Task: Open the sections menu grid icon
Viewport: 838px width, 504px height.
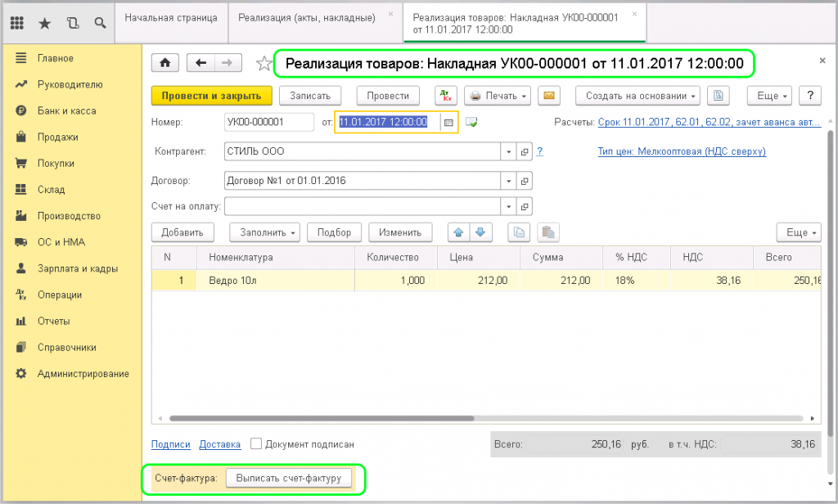Action: (16, 24)
